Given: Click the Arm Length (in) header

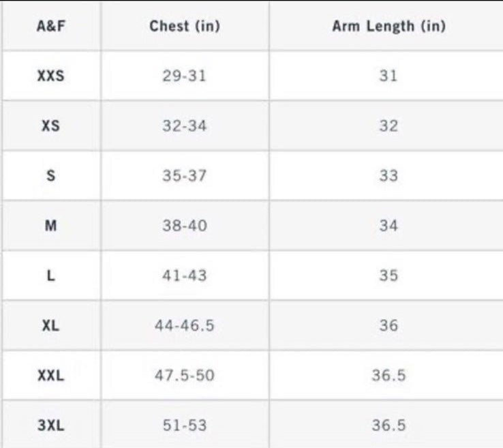Looking at the screenshot, I should (388, 26).
